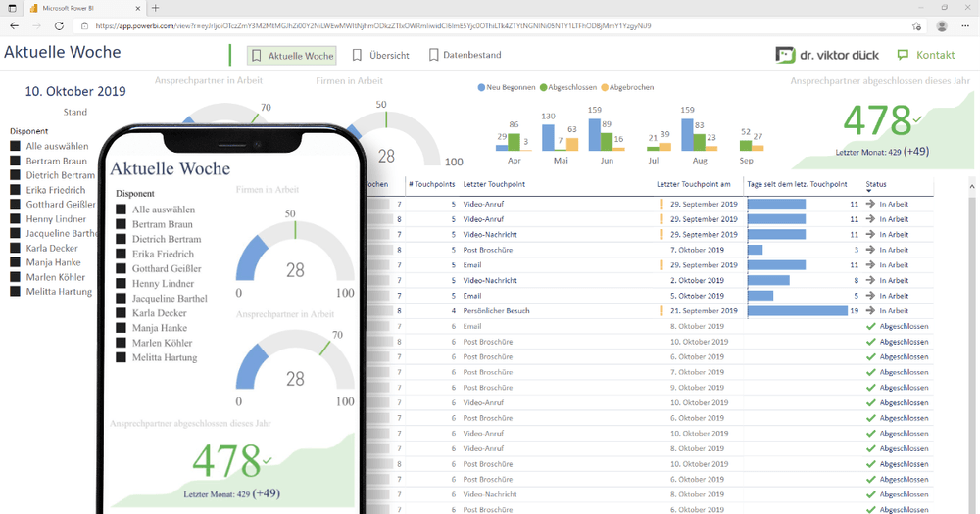Add page to favorites via star icon
The image size is (980, 514).
(x=916, y=25)
